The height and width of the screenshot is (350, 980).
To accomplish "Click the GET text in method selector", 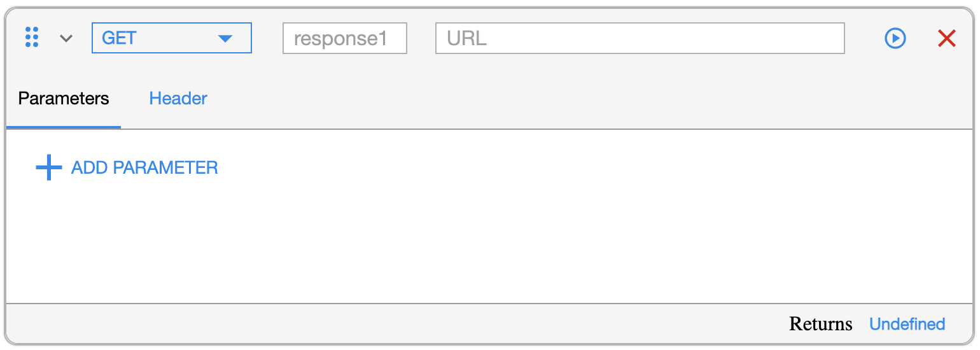I will [x=119, y=38].
